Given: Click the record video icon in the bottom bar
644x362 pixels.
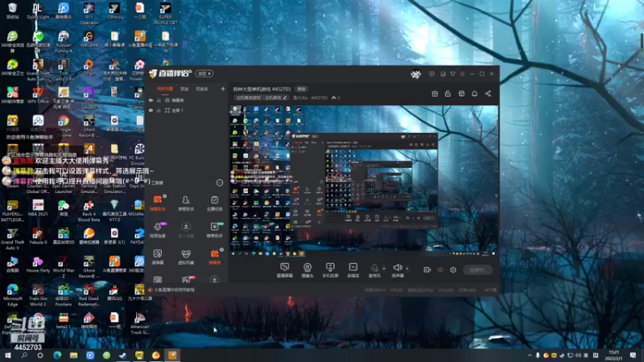Looking at the screenshot, I should [427, 269].
